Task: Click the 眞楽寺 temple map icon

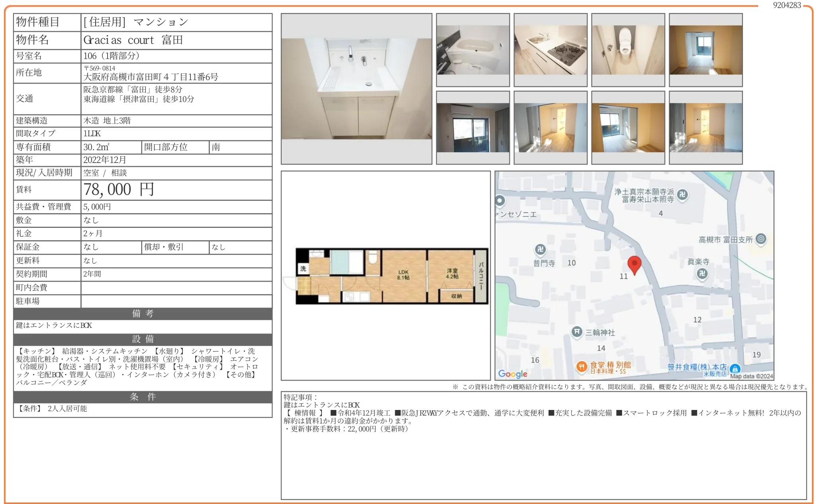Action: click(x=702, y=273)
